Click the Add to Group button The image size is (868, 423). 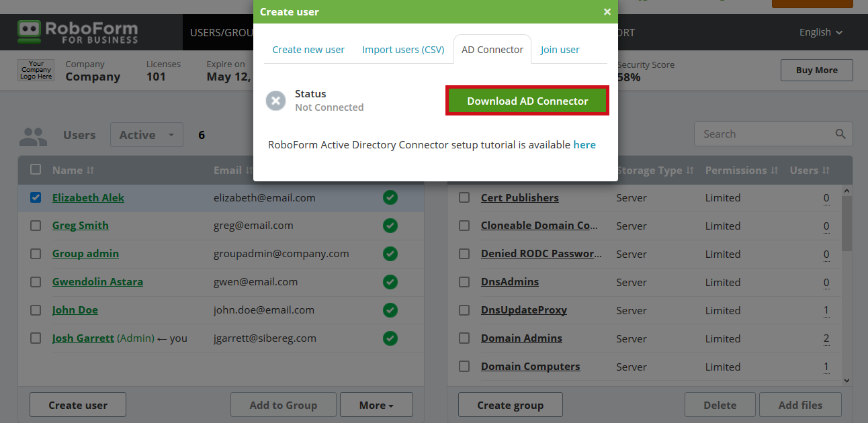(x=284, y=405)
